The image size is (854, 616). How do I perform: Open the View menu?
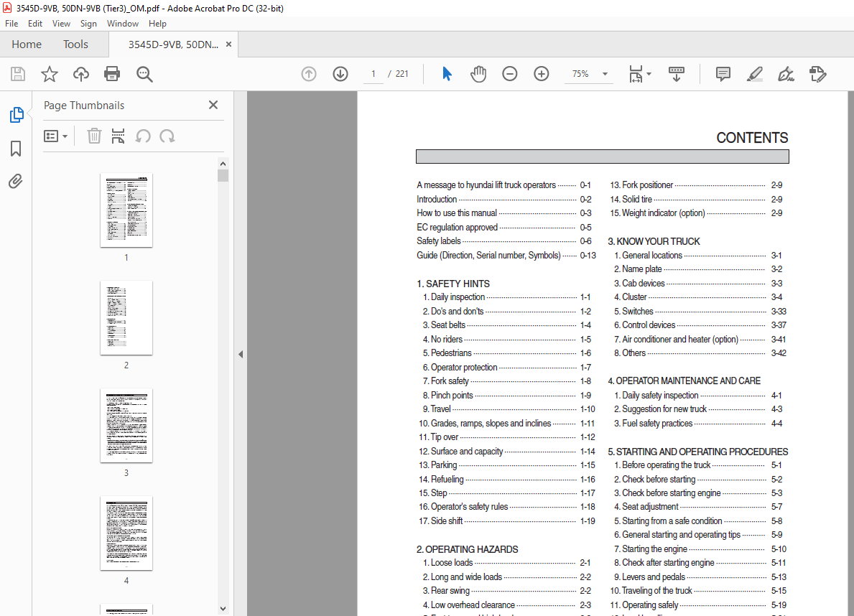pyautogui.click(x=61, y=24)
